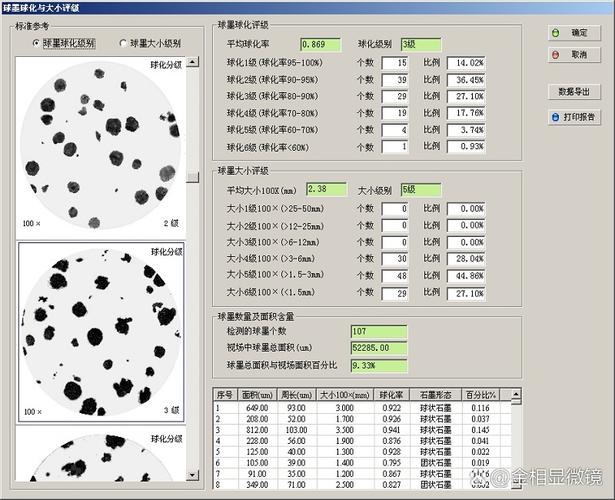
Task: Click the 石墨形态 column header
Action: [435, 395]
